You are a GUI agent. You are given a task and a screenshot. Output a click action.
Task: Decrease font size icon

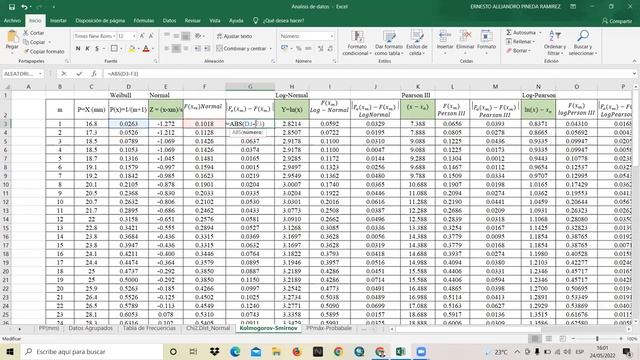(x=151, y=36)
